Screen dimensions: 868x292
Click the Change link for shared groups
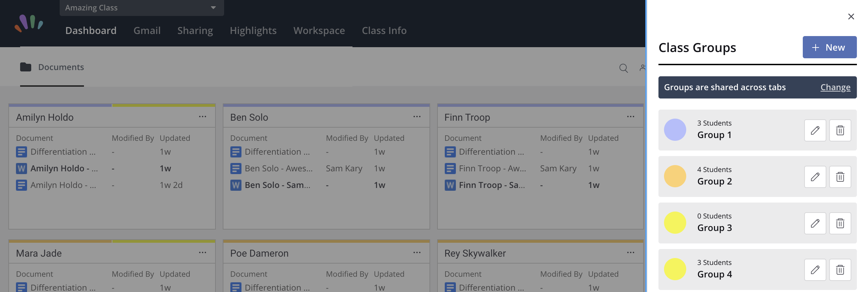(x=835, y=87)
